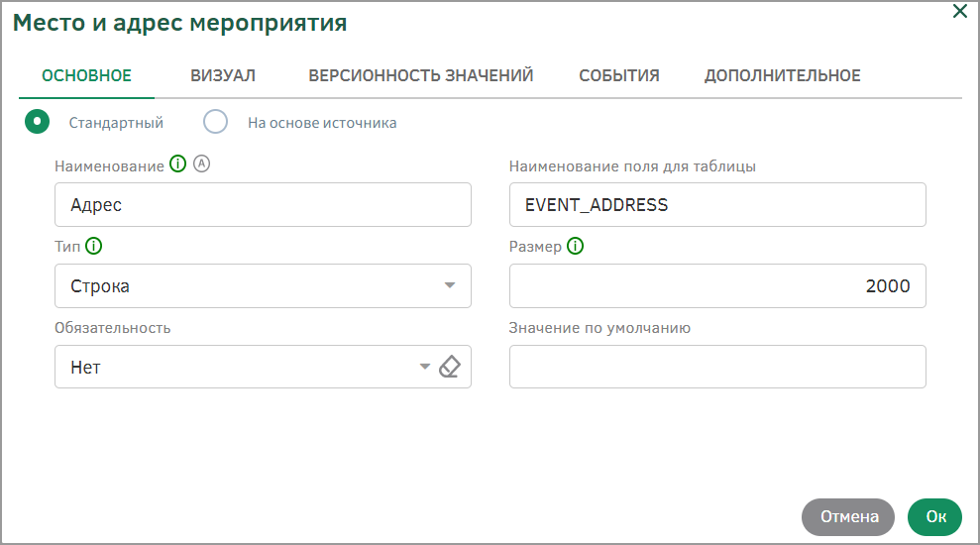The height and width of the screenshot is (545, 980).
Task: Click the EVENT_ADDRESS table field name input
Action: tap(717, 204)
